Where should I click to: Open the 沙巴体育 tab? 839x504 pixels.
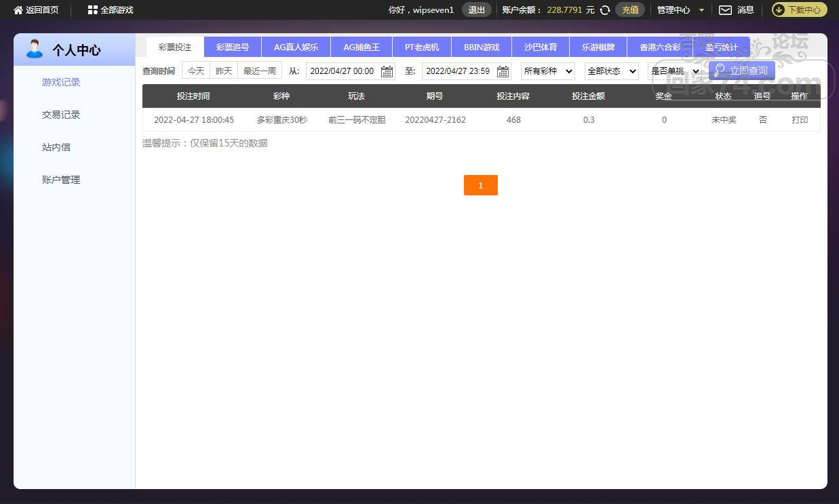[x=541, y=47]
